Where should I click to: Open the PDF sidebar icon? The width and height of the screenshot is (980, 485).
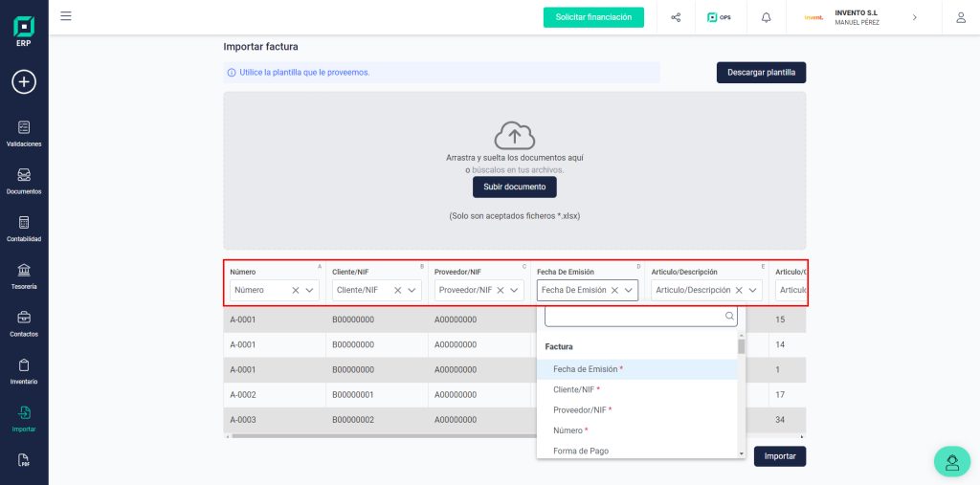(x=24, y=461)
